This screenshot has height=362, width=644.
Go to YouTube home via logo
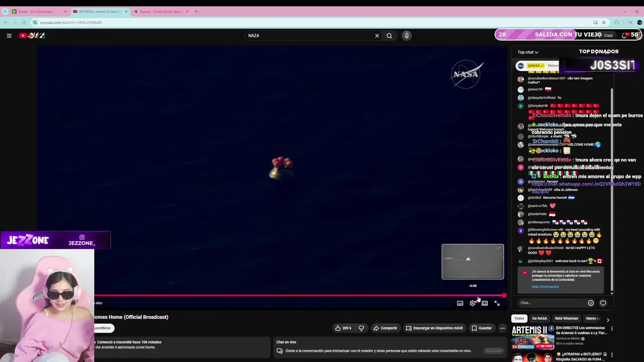point(32,35)
